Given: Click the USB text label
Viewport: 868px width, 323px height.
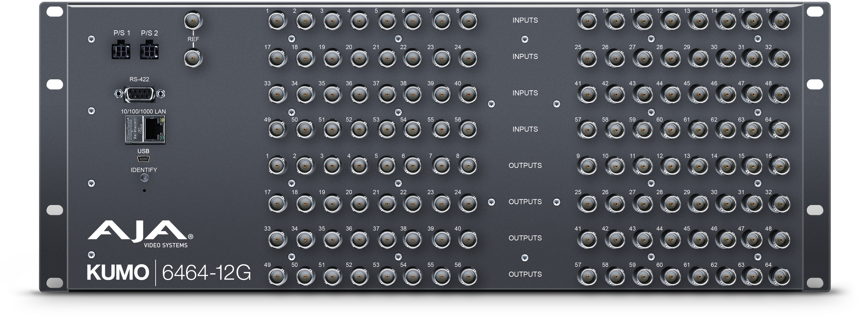Looking at the screenshot, I should tap(143, 151).
